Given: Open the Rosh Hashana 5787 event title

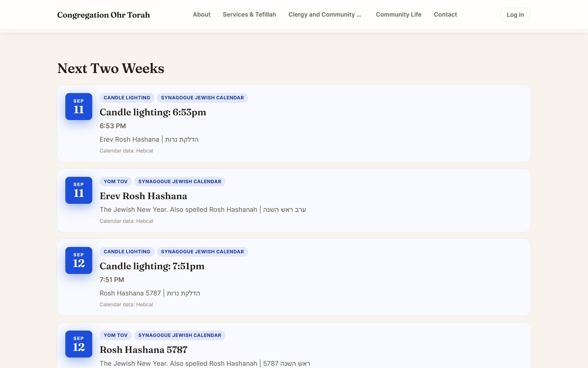Looking at the screenshot, I should pos(144,350).
